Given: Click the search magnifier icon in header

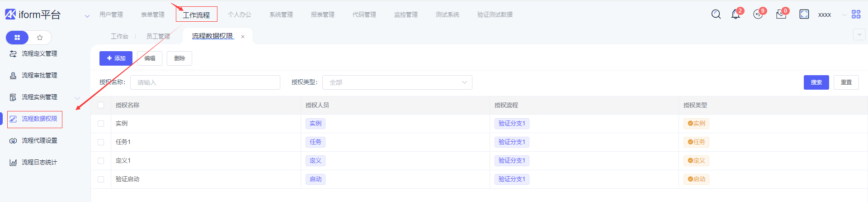Looking at the screenshot, I should 716,14.
